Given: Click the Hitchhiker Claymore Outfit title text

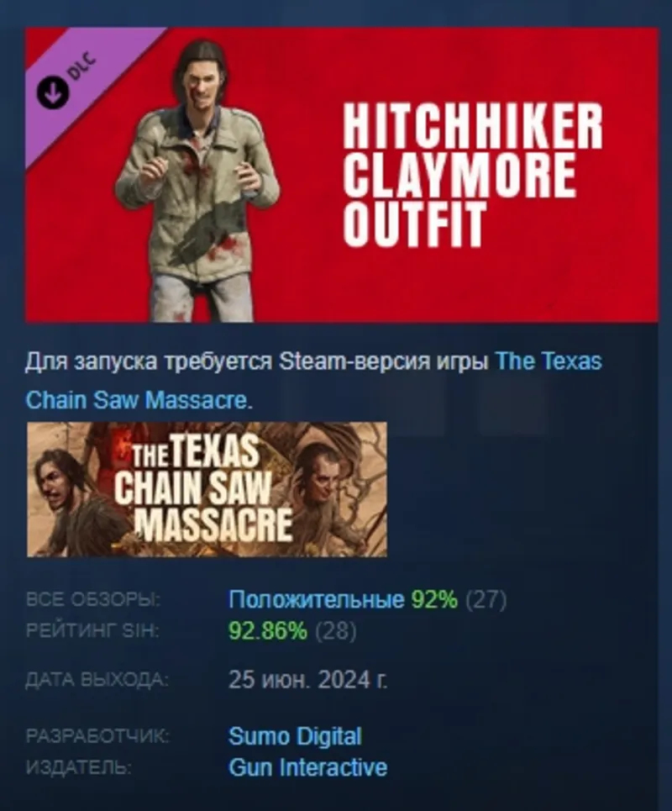Looking at the screenshot, I should click(472, 174).
